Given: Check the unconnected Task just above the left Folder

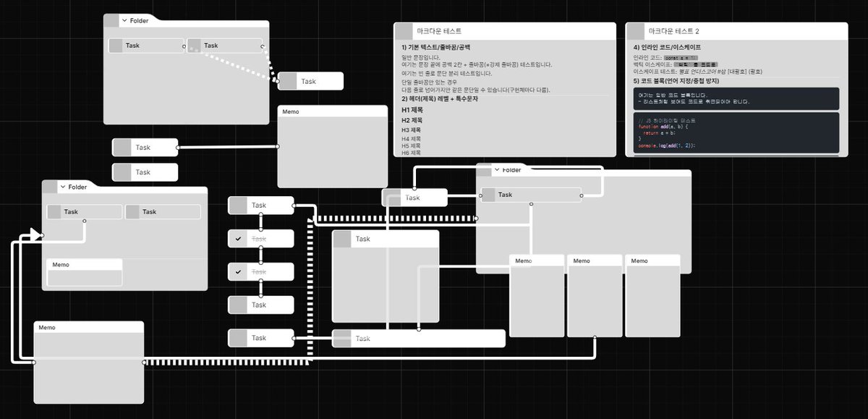Looking at the screenshot, I should pos(122,172).
